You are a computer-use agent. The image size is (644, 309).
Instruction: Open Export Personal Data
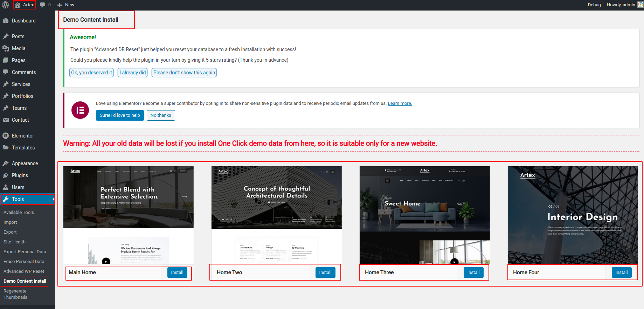point(25,252)
